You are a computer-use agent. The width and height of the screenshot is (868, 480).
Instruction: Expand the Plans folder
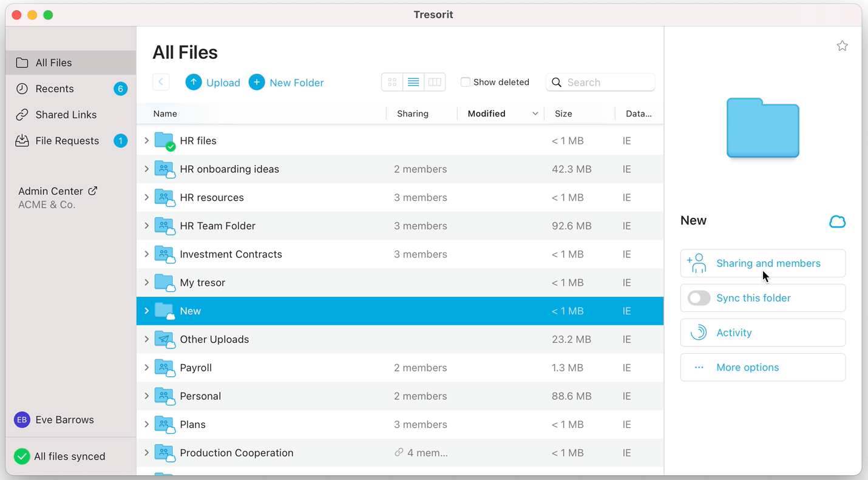[146, 424]
